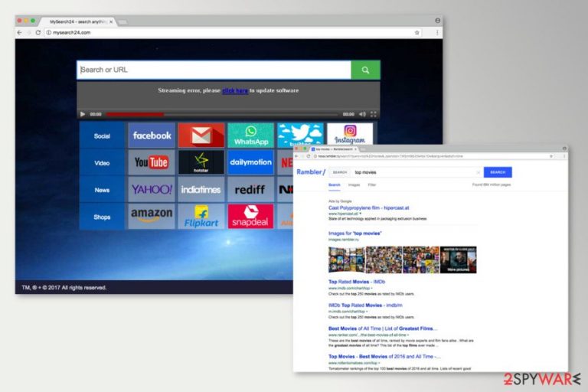
Task: Click the blue Search button on Rambler
Action: [x=498, y=172]
